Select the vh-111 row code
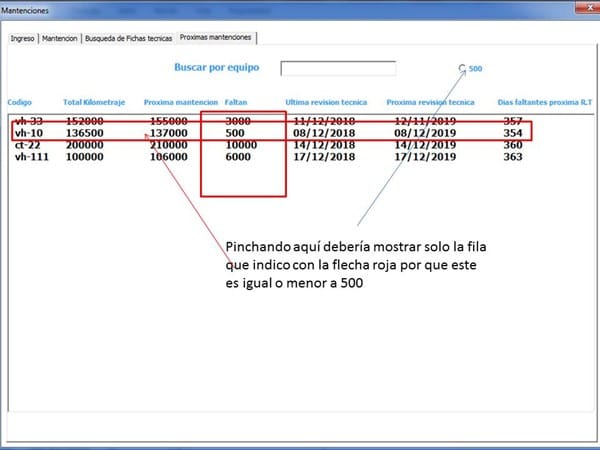 pos(32,157)
